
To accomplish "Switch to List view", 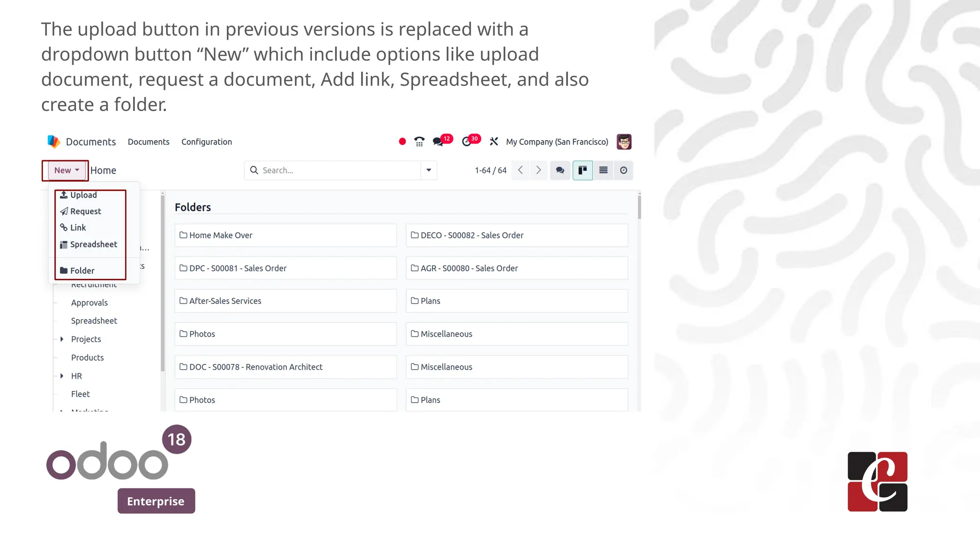I will pos(603,170).
